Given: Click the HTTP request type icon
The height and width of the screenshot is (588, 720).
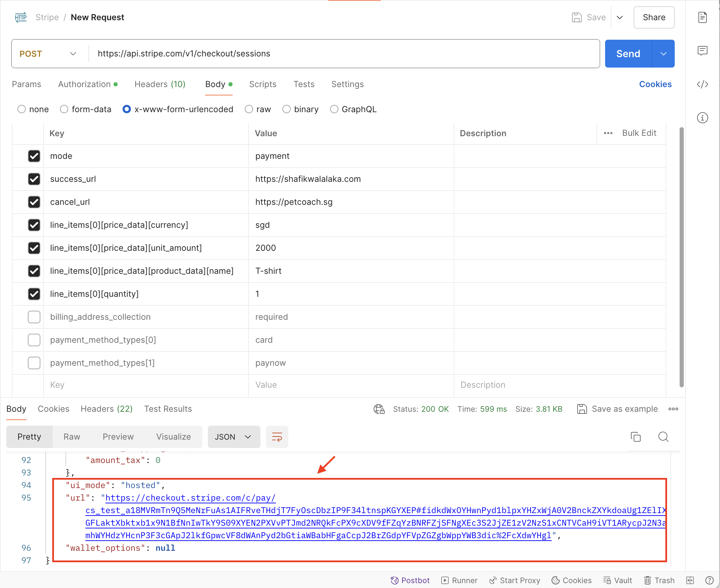Looking at the screenshot, I should point(21,17).
